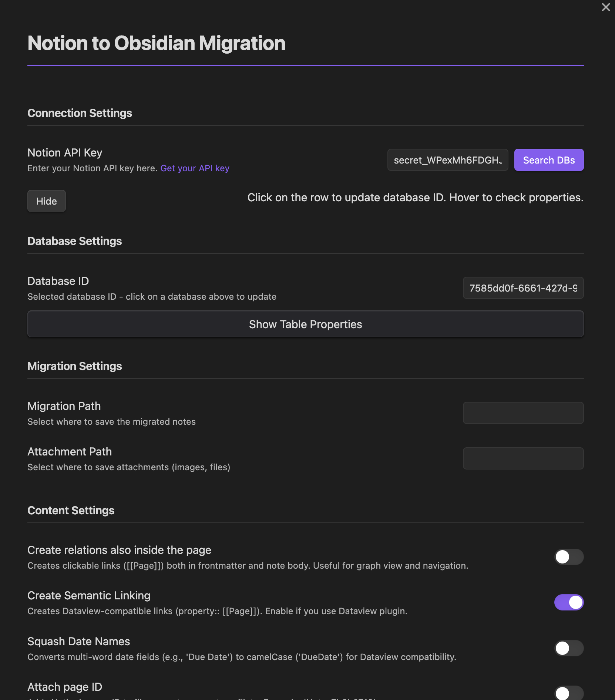
Task: Click the 'Select where to save the migrated notes' description
Action: pyautogui.click(x=111, y=422)
